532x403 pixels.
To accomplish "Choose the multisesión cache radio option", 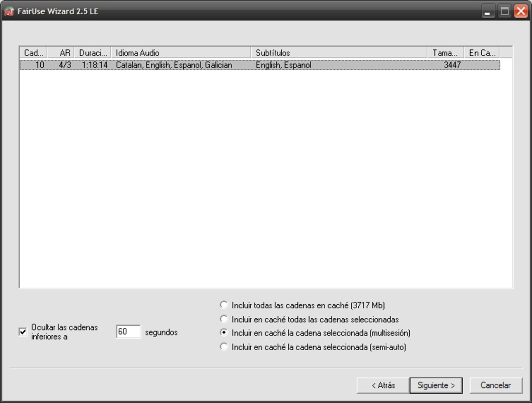I will point(223,332).
